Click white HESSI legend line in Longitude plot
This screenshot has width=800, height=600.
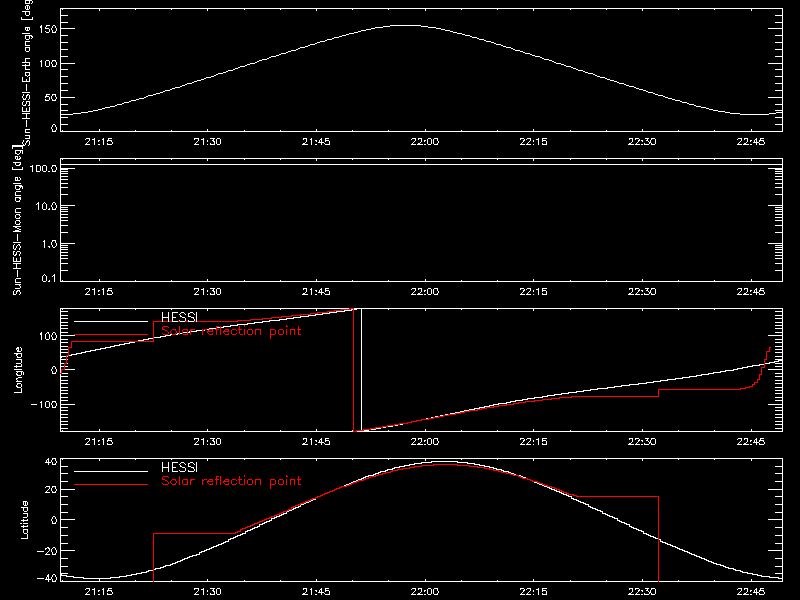[111, 321]
